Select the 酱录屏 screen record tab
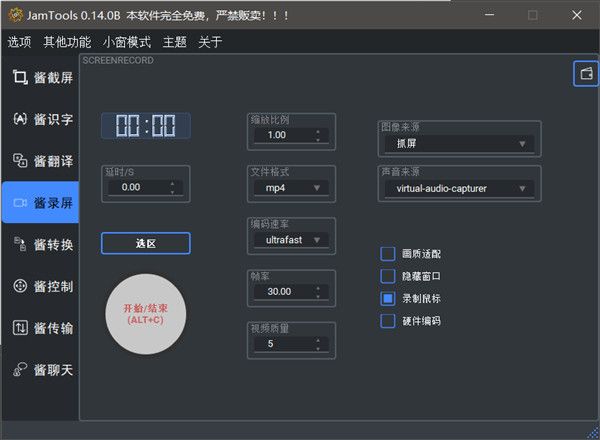Viewport: 600px width, 440px height. click(x=40, y=202)
